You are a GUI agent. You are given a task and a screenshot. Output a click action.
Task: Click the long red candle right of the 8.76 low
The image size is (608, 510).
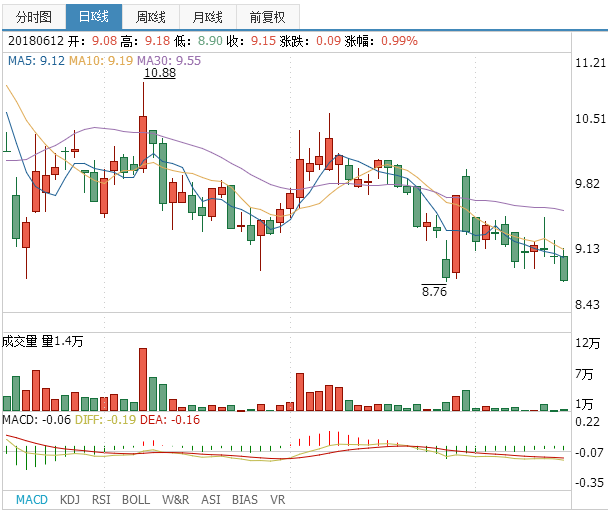[456, 234]
